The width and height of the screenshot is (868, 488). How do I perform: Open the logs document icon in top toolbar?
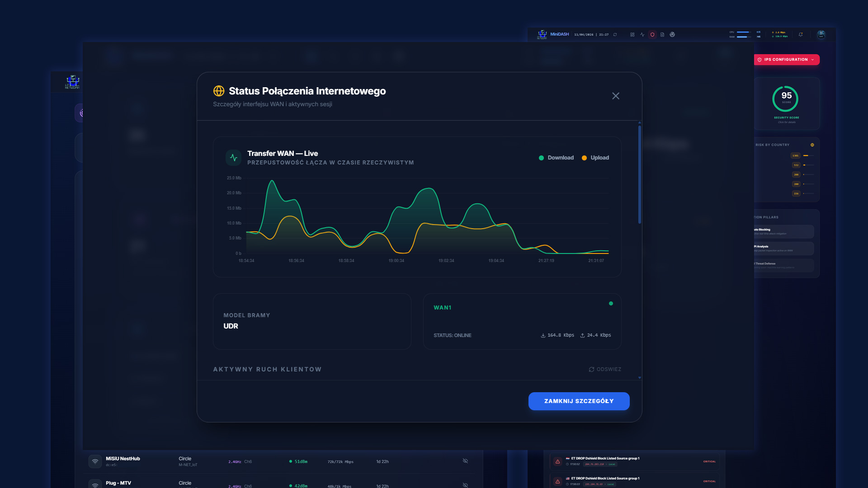click(663, 34)
